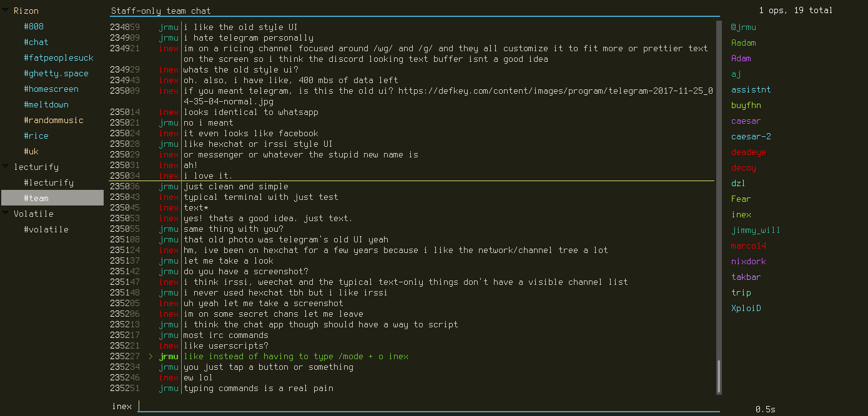This screenshot has width=868, height=416.
Task: Select user deadeye in the nick list
Action: (749, 152)
